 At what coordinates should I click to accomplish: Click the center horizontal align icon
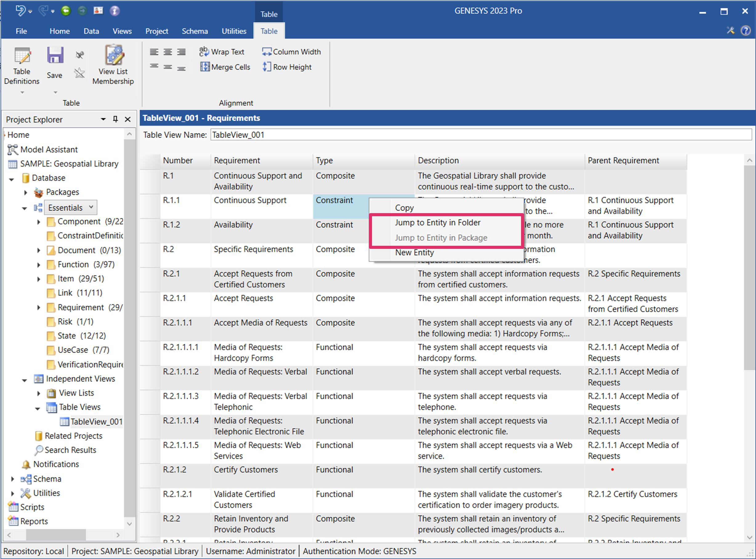[168, 52]
